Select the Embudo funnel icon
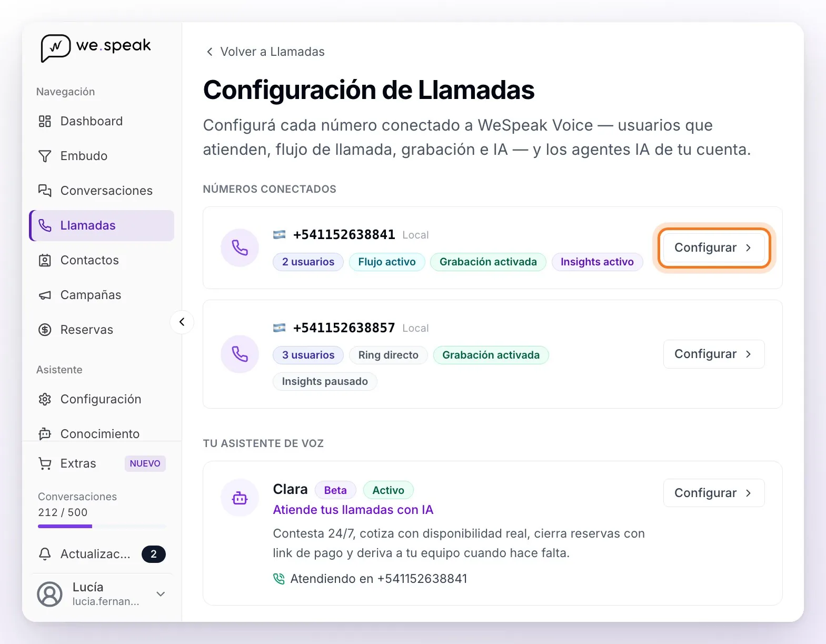Image resolution: width=826 pixels, height=644 pixels. coord(45,156)
